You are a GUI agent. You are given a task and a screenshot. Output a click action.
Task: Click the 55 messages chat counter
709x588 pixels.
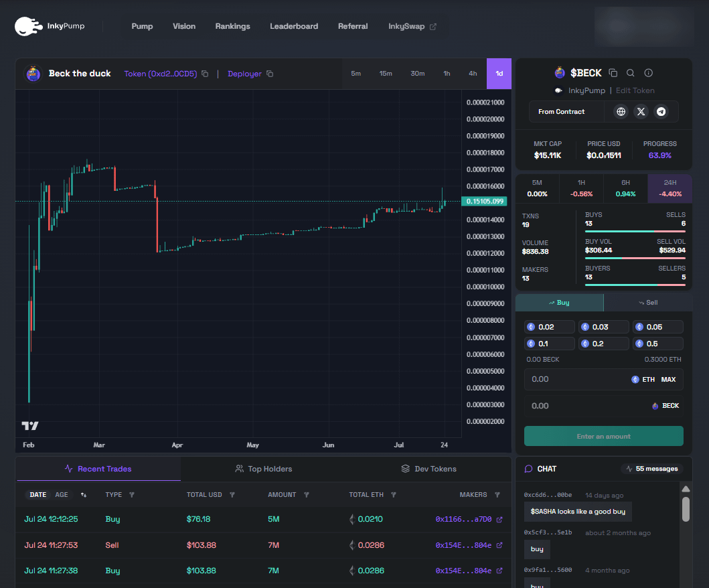click(651, 469)
